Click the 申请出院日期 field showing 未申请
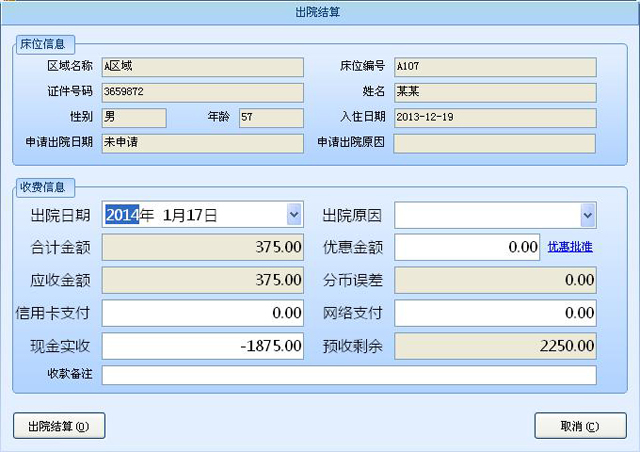The image size is (640, 452). pyautogui.click(x=201, y=142)
